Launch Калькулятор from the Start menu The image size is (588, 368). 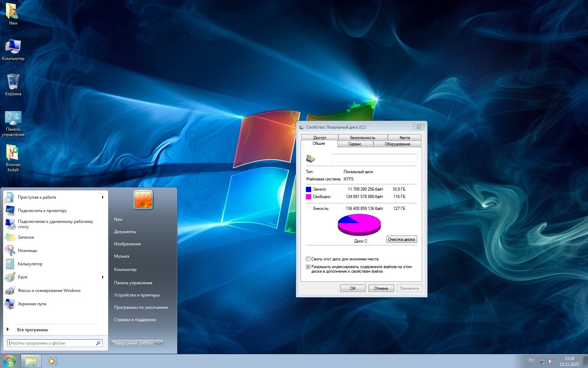(30, 264)
